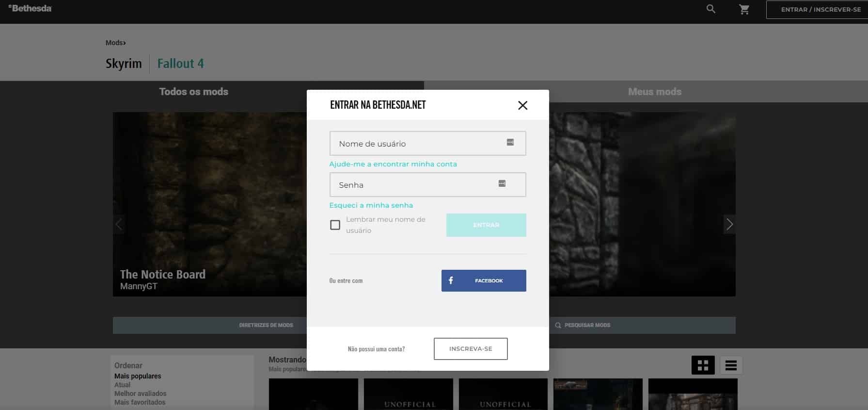Open the shopping cart icon
This screenshot has height=410, width=868.
(744, 9)
